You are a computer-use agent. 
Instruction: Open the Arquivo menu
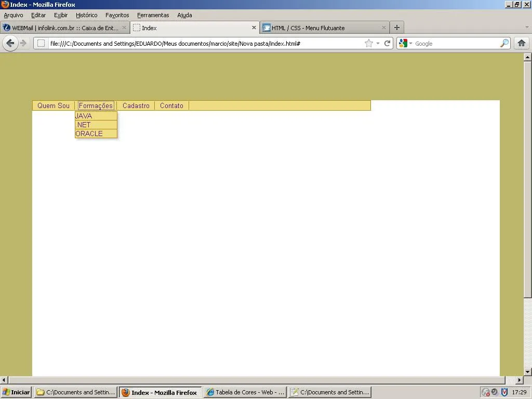(13, 15)
